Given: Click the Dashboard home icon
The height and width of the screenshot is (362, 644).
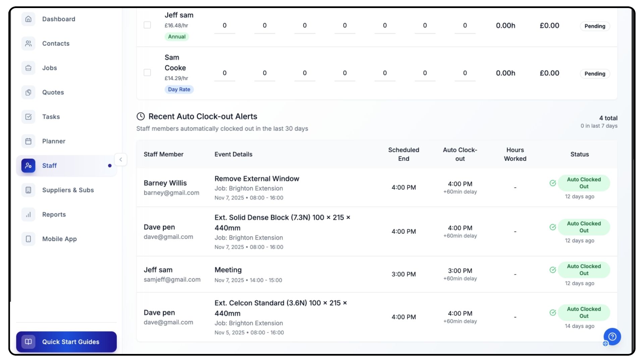Looking at the screenshot, I should pos(29,19).
